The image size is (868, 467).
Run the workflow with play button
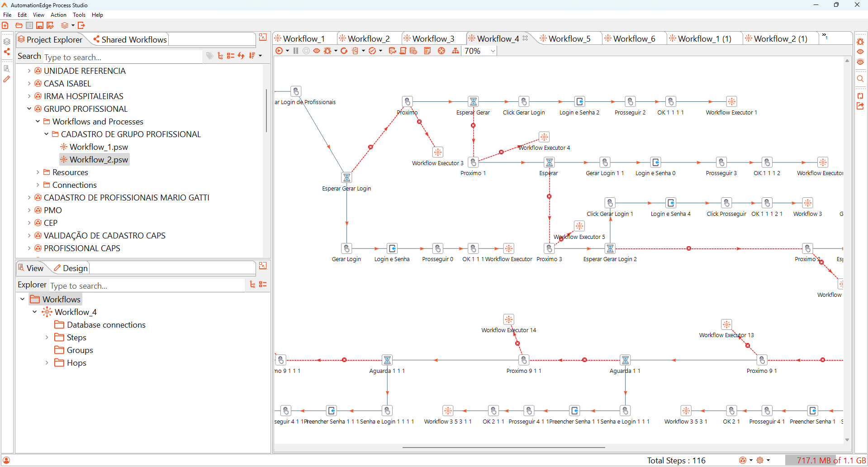pyautogui.click(x=279, y=51)
